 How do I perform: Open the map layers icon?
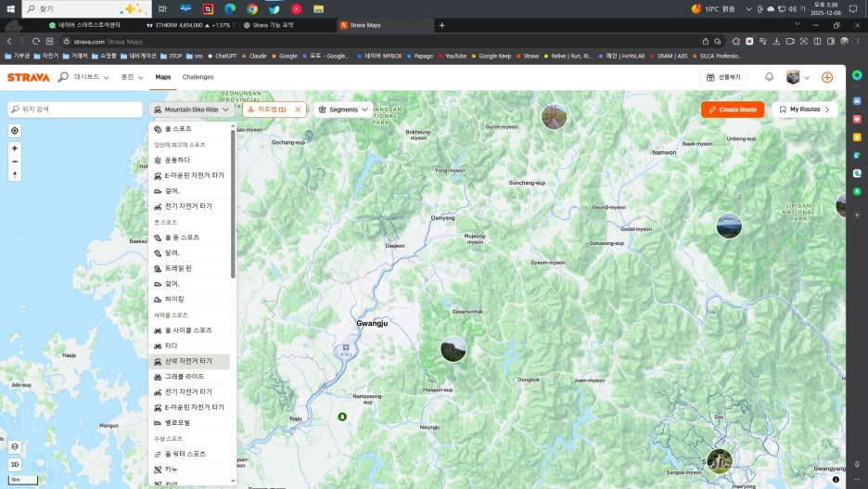15,446
